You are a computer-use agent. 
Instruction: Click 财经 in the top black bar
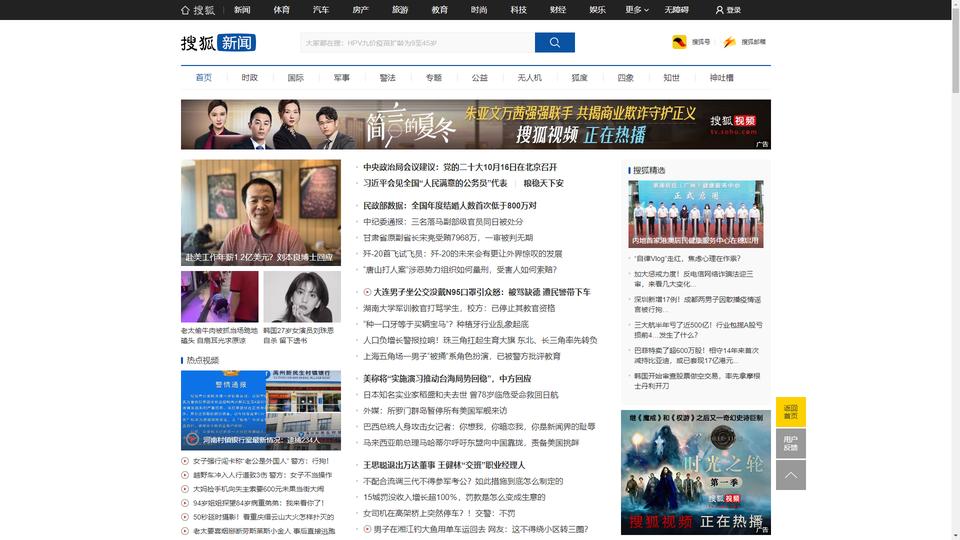(x=558, y=10)
